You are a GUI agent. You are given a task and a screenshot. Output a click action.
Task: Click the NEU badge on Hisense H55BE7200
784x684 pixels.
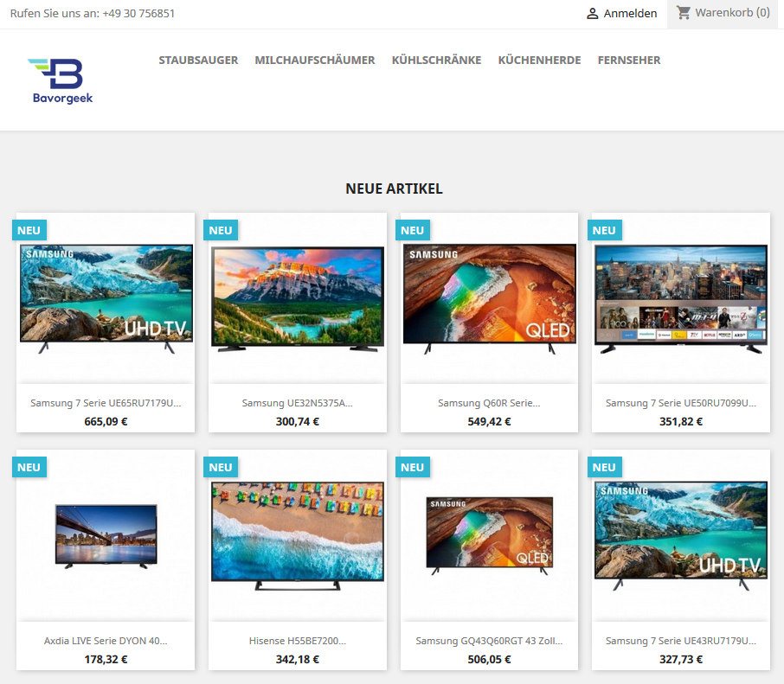(221, 467)
